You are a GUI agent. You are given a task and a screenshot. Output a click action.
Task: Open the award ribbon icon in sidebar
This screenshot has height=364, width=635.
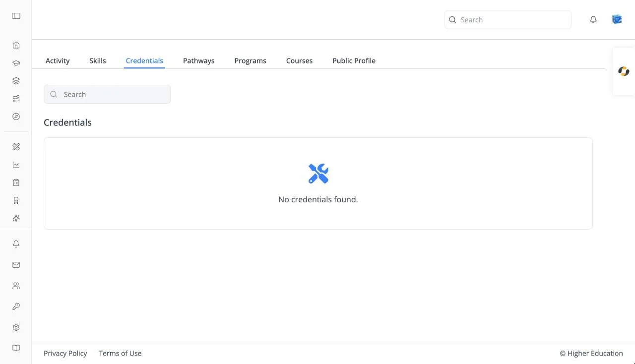tap(16, 200)
